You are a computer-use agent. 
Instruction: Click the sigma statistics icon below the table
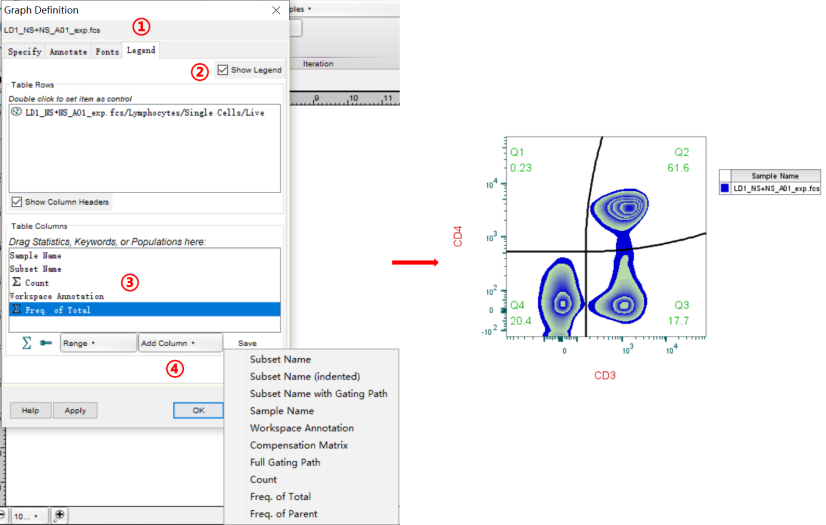click(27, 343)
